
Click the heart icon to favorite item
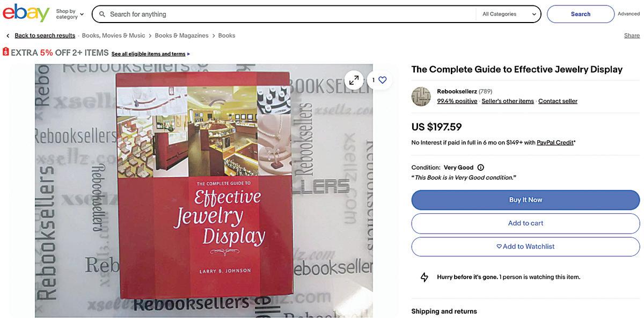click(382, 80)
